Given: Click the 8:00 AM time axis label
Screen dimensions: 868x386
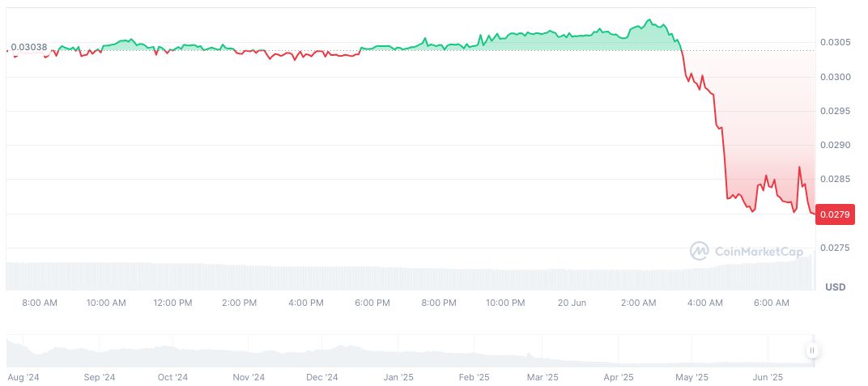Looking at the screenshot, I should tap(40, 303).
